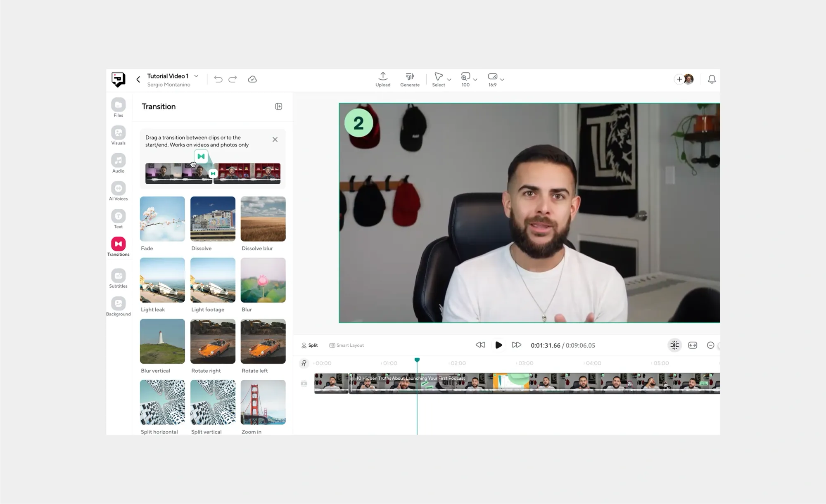Screen dimensions: 826x504
Task: Apply the Dissolve blur transition thumbnail
Action: [263, 219]
